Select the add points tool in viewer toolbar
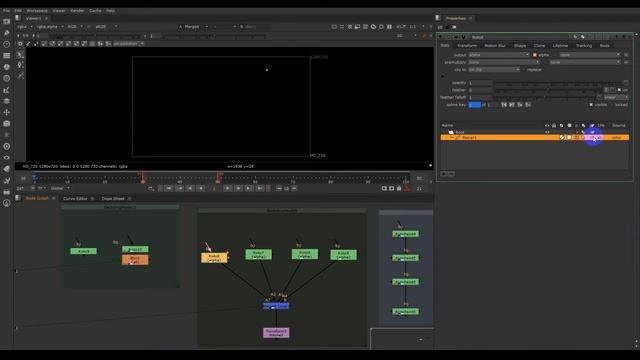 (x=20, y=65)
